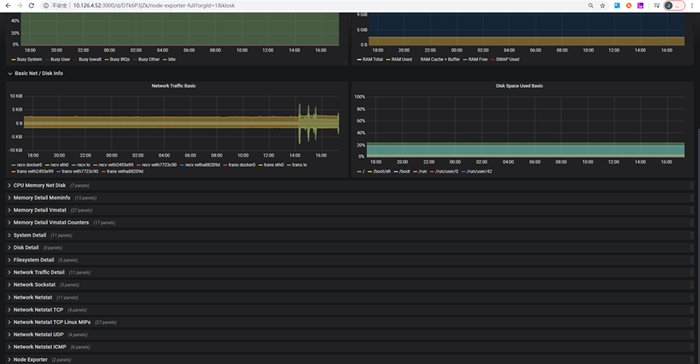
Task: Expand the CPU Memory Net Disk row
Action: point(349,185)
